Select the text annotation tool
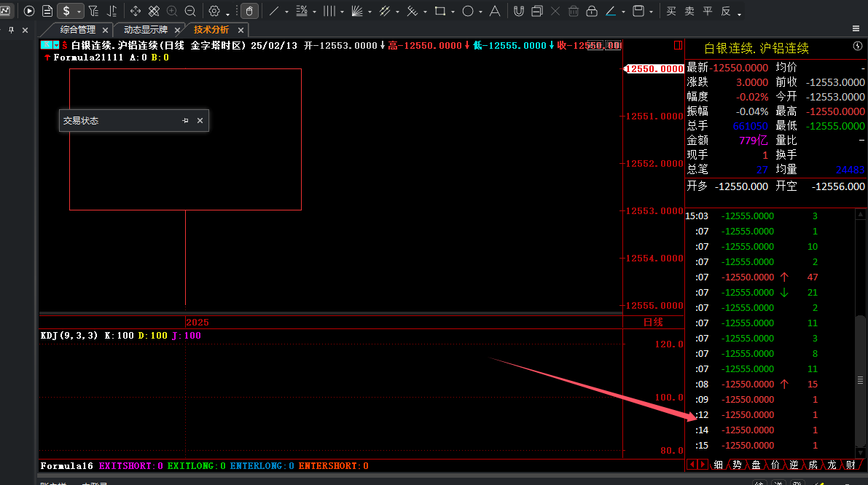Screen dimensions: 868x485 495,11
